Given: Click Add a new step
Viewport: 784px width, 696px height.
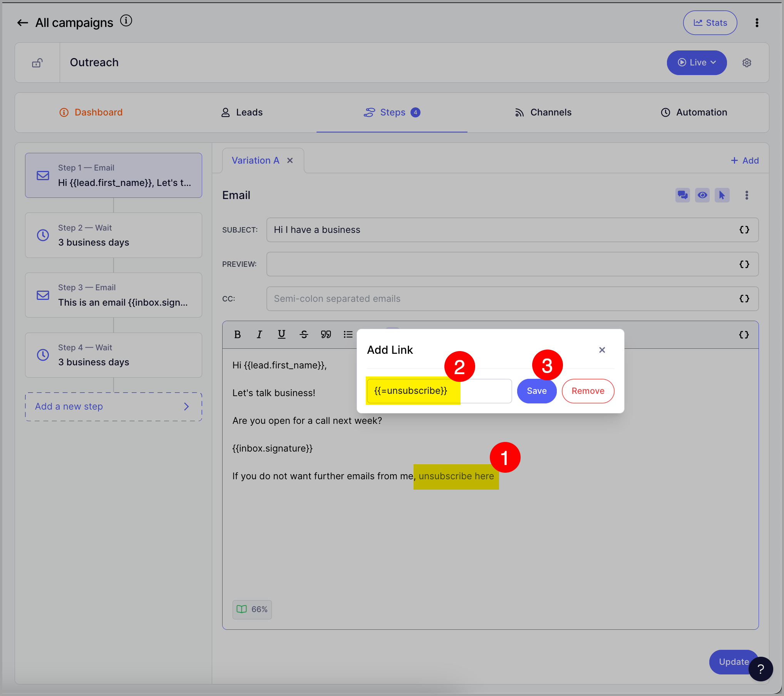Looking at the screenshot, I should [x=114, y=407].
